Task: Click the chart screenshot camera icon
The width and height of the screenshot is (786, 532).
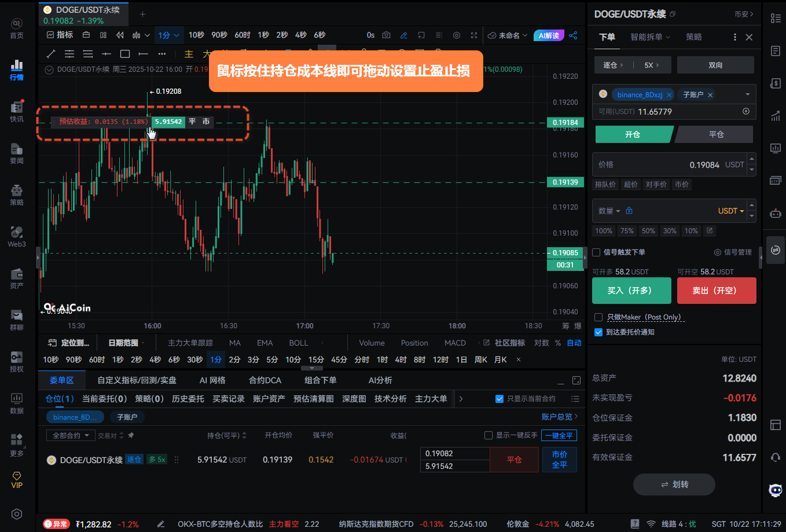Action: [x=386, y=35]
